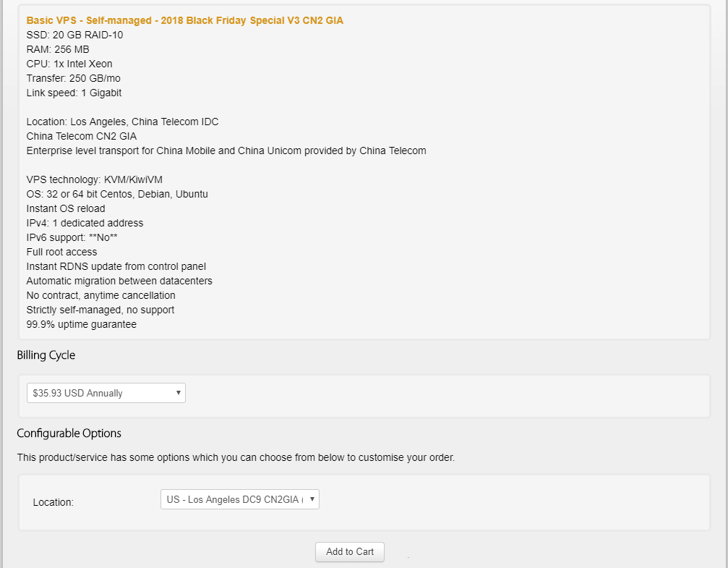Click the 99.9% uptime guarantee text
This screenshot has width=728, height=568.
82,324
